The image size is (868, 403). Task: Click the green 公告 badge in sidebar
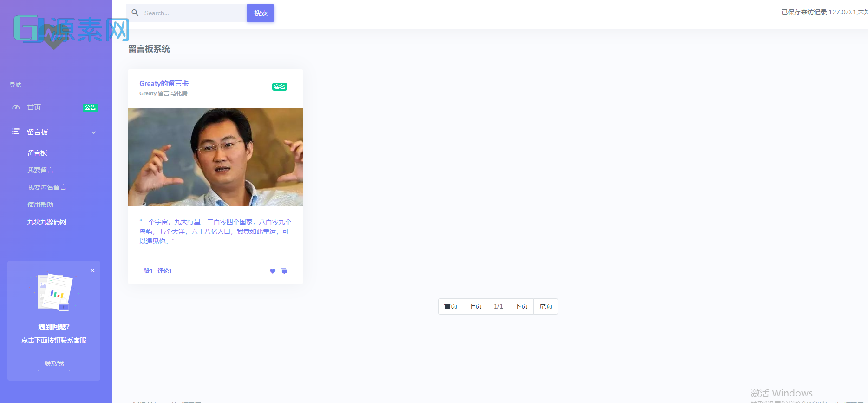(x=90, y=108)
